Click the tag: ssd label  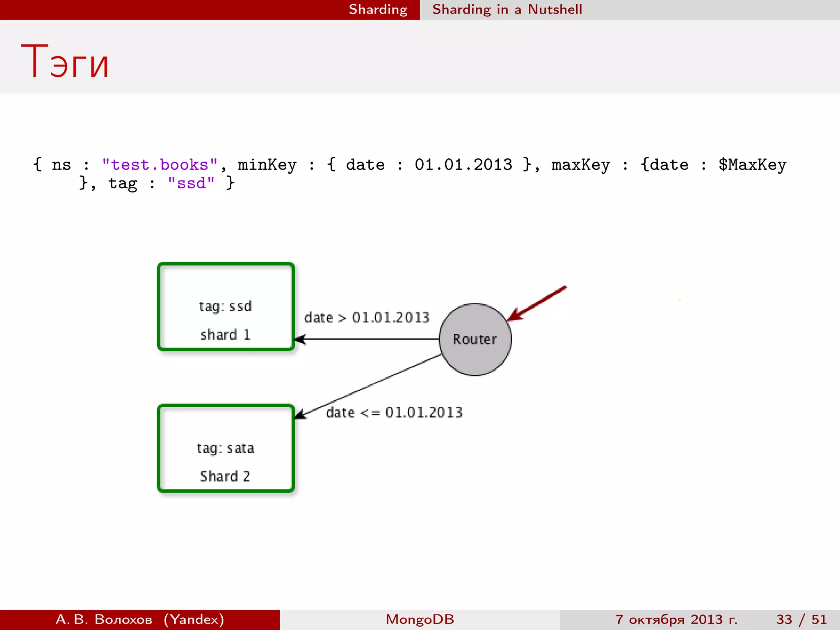tap(225, 306)
